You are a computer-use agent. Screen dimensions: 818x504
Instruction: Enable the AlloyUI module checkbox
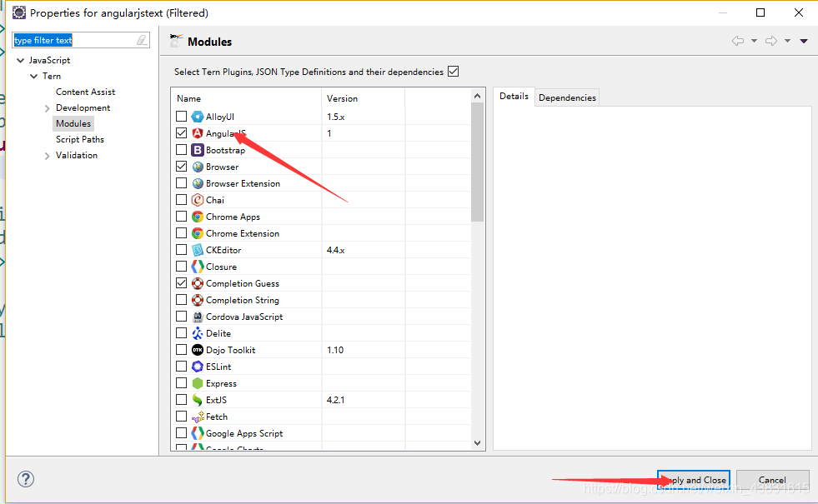click(181, 117)
